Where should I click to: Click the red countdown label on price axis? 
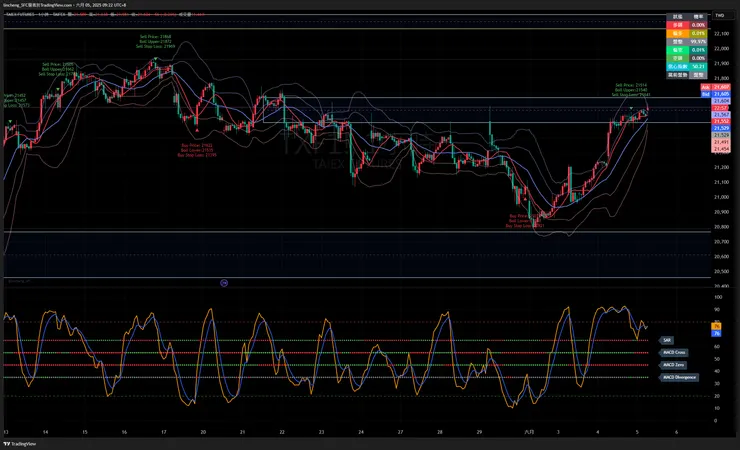(721, 108)
